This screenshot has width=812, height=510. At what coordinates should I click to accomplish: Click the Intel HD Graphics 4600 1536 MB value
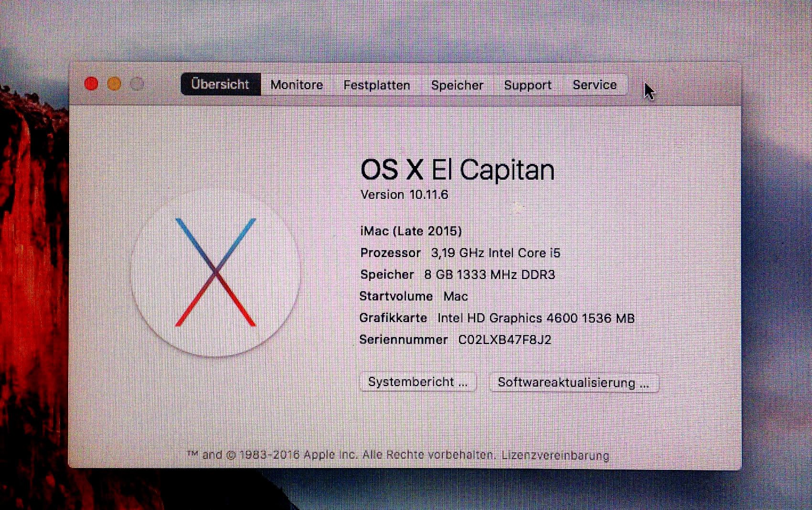point(536,318)
